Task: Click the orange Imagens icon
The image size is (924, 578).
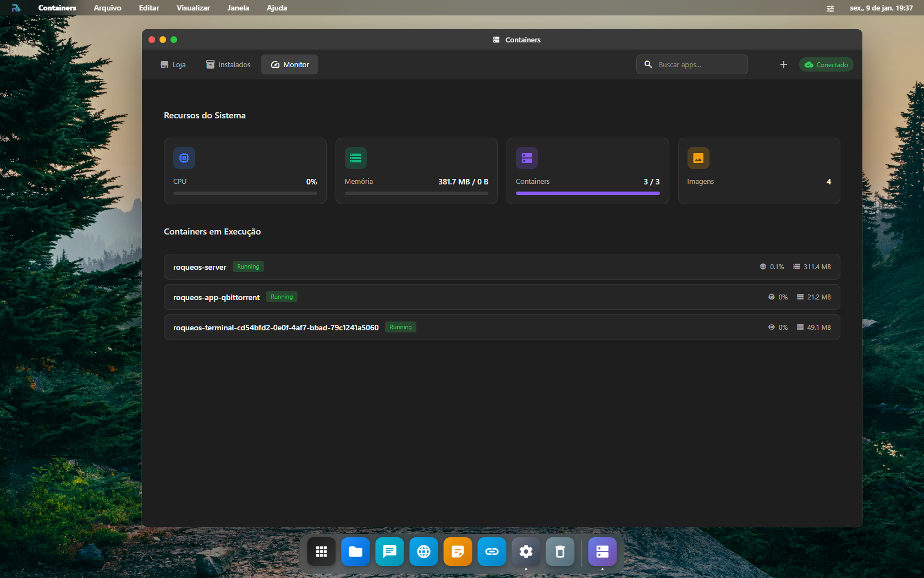Action: click(x=698, y=158)
